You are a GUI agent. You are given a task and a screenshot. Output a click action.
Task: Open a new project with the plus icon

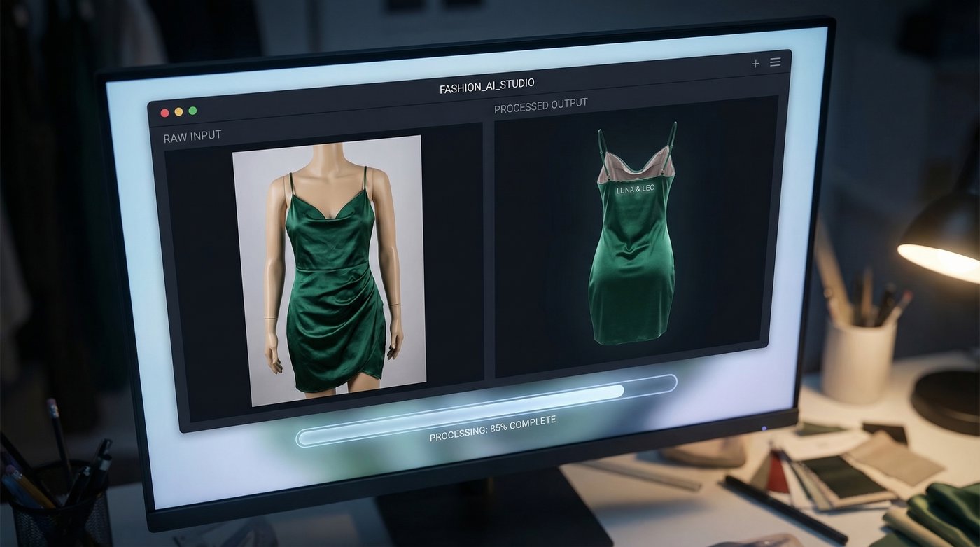(755, 62)
